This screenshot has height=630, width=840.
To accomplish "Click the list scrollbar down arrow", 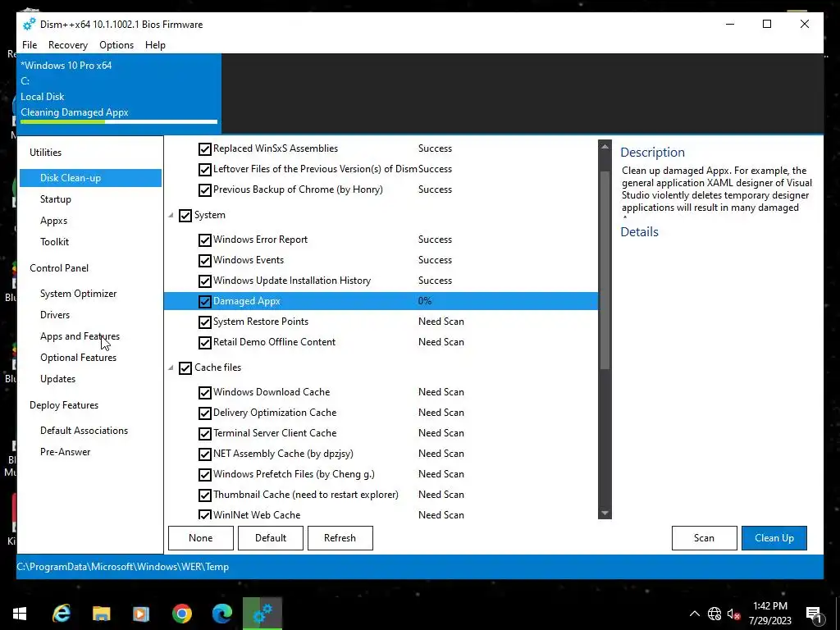I will click(605, 514).
